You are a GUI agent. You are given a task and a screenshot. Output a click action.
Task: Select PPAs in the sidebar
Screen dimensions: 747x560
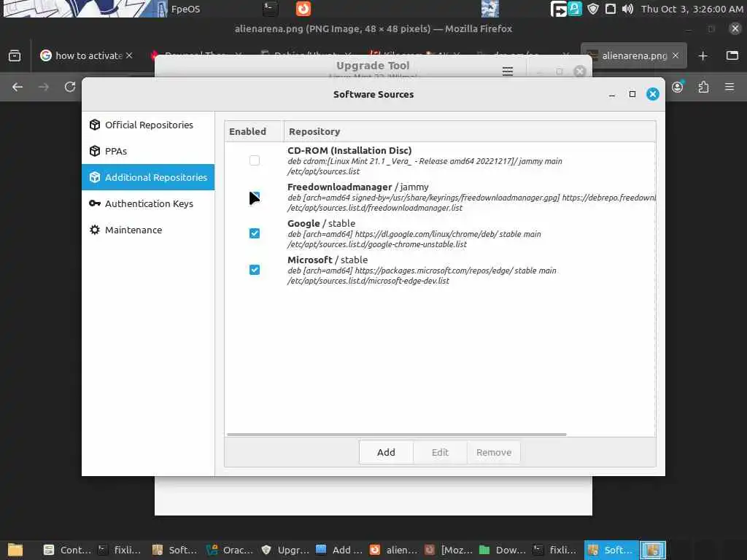pyautogui.click(x=148, y=151)
